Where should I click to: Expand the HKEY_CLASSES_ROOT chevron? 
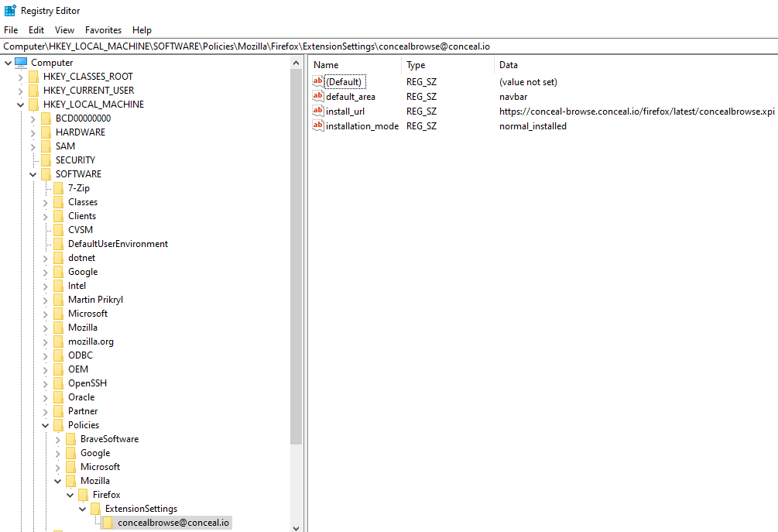click(x=20, y=77)
